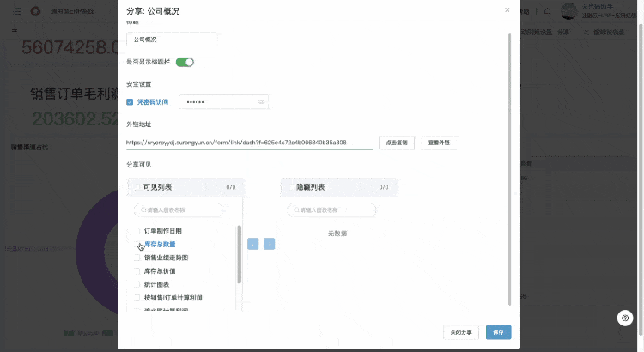This screenshot has height=352, width=644.
Task: Toggle the 是否显示筛选栏 switch off
Action: [x=185, y=62]
